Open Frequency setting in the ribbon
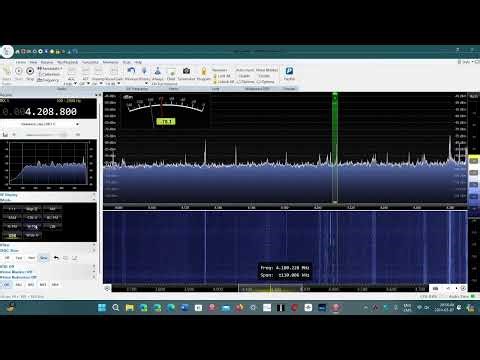Screen dimensions: 480x360 pyautogui.click(x=48, y=80)
